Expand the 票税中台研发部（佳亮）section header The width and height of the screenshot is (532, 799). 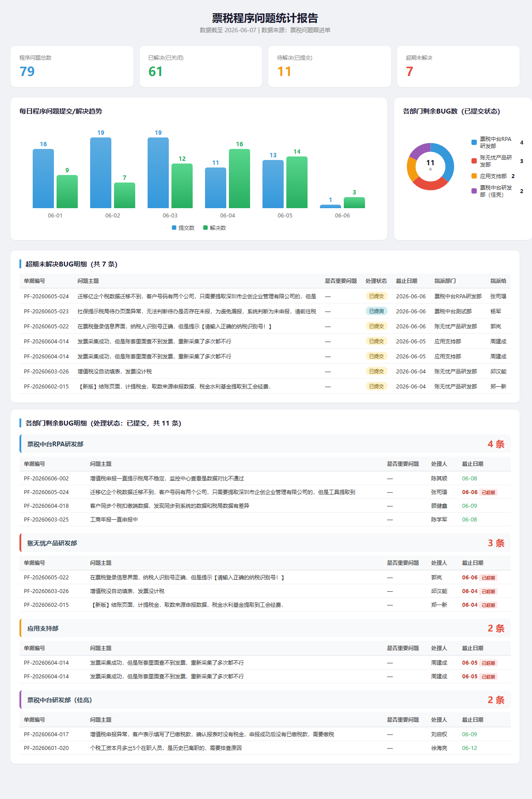tap(265, 700)
